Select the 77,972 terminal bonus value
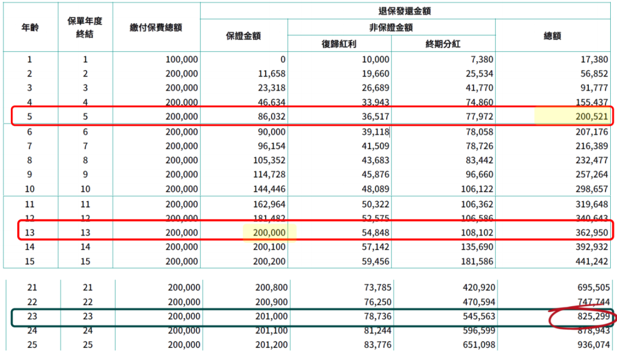The height and width of the screenshot is (364, 617). (479, 117)
